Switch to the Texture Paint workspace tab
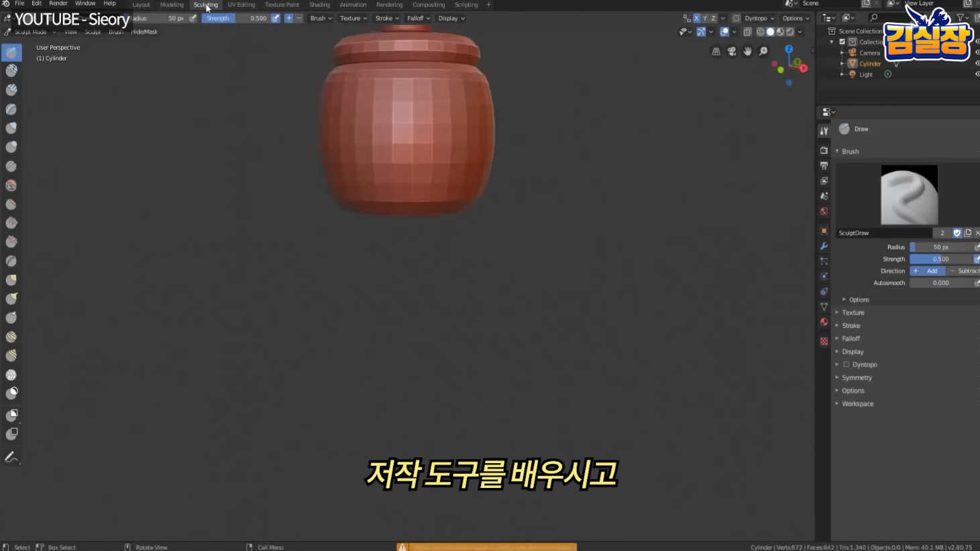Viewport: 980px width, 551px height. pos(281,5)
